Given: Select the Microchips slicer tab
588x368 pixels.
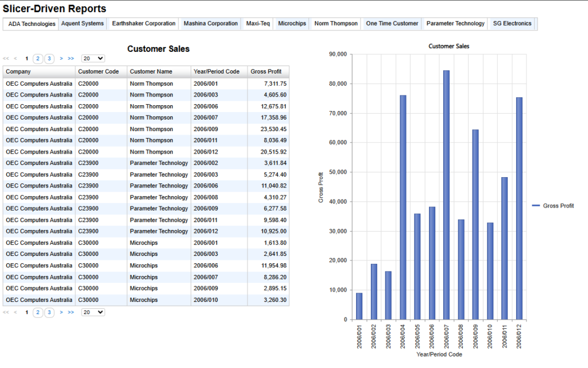Looking at the screenshot, I should [x=292, y=23].
